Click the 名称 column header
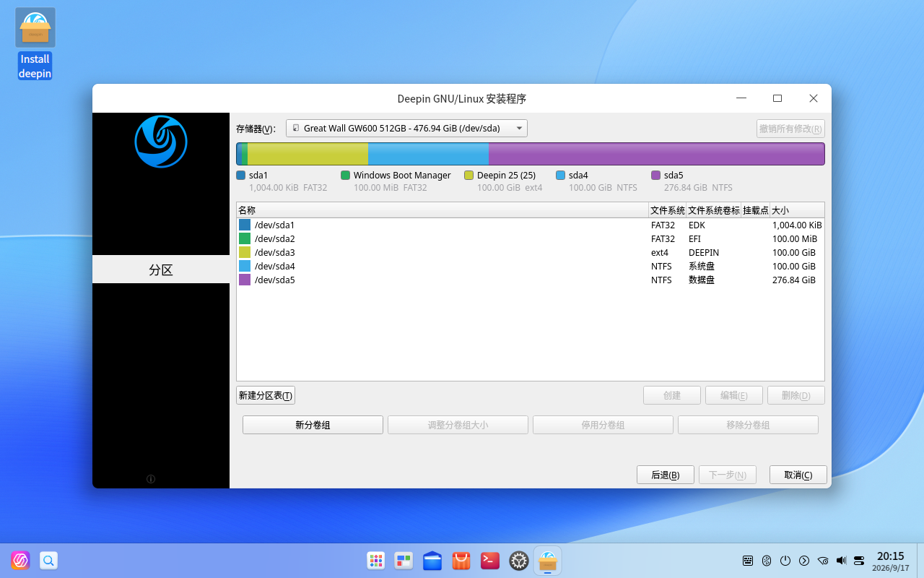This screenshot has height=578, width=924. coord(443,210)
